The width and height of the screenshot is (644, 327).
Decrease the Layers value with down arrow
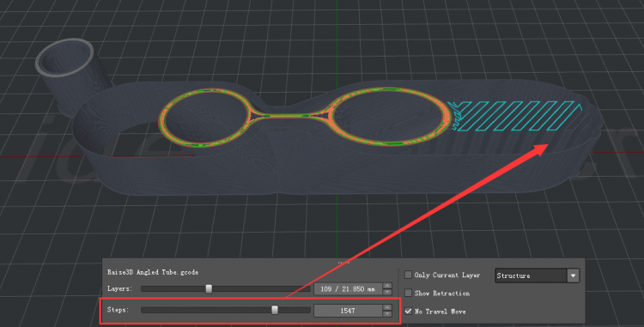tap(387, 292)
